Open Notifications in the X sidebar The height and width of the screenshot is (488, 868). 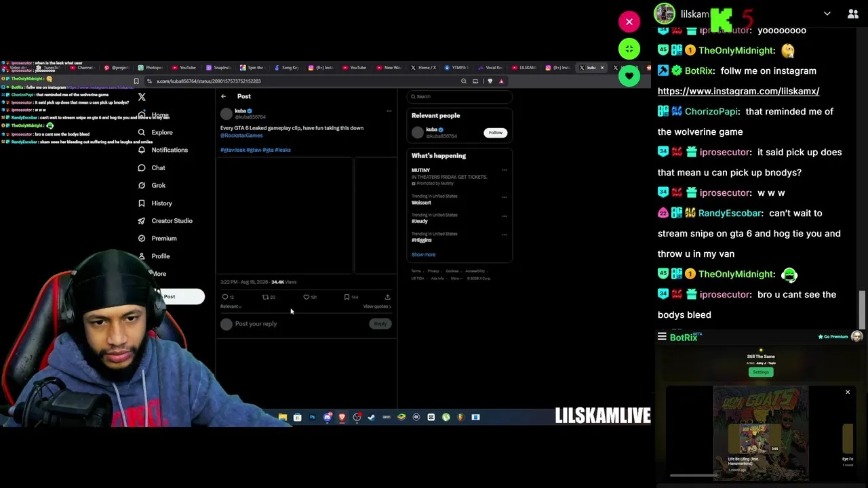coord(163,150)
